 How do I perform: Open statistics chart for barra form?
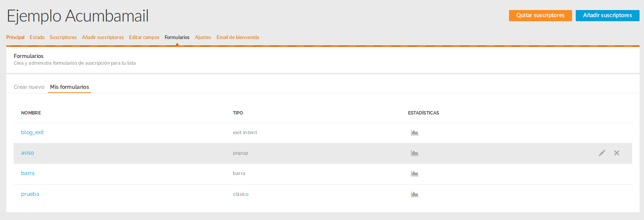tap(414, 174)
